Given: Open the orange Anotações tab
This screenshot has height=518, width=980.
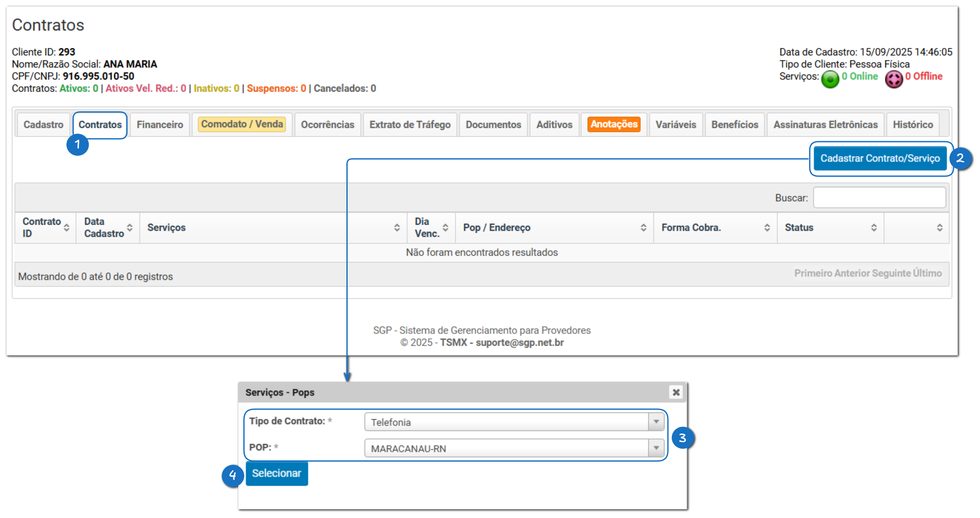Looking at the screenshot, I should click(614, 124).
